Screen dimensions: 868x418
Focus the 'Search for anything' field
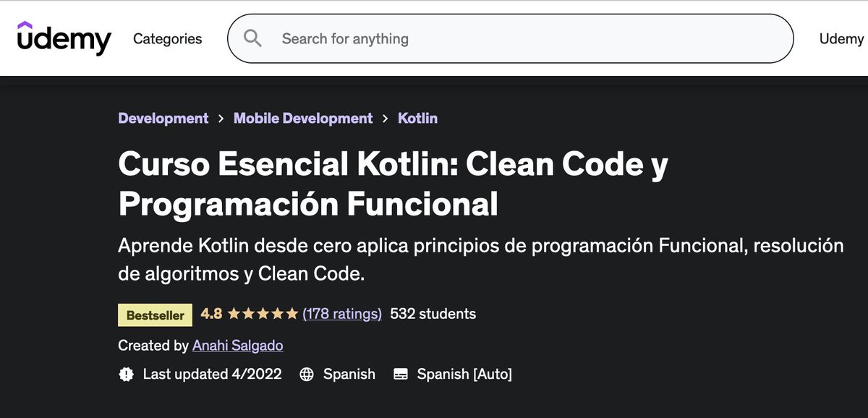(510, 38)
